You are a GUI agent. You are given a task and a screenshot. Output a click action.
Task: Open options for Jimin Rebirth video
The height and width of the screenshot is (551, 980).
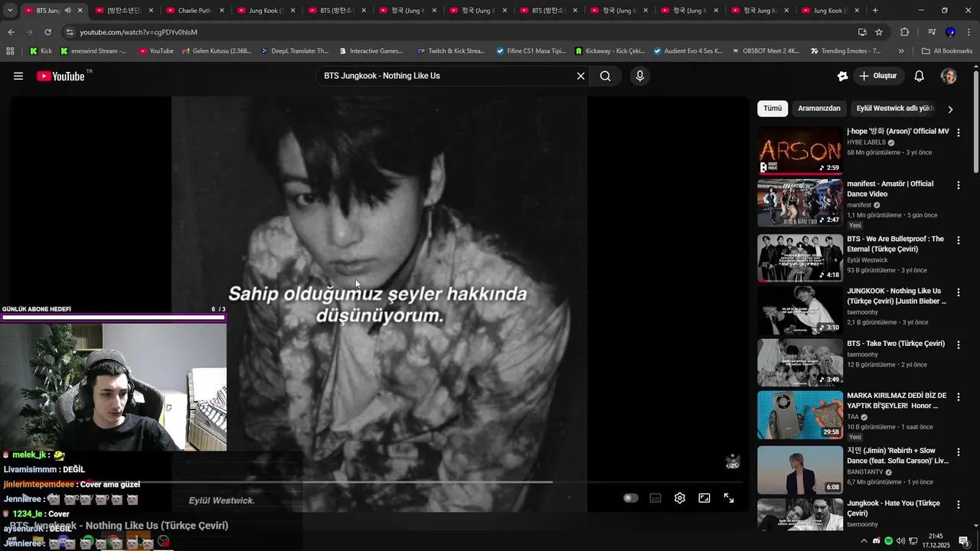click(958, 451)
